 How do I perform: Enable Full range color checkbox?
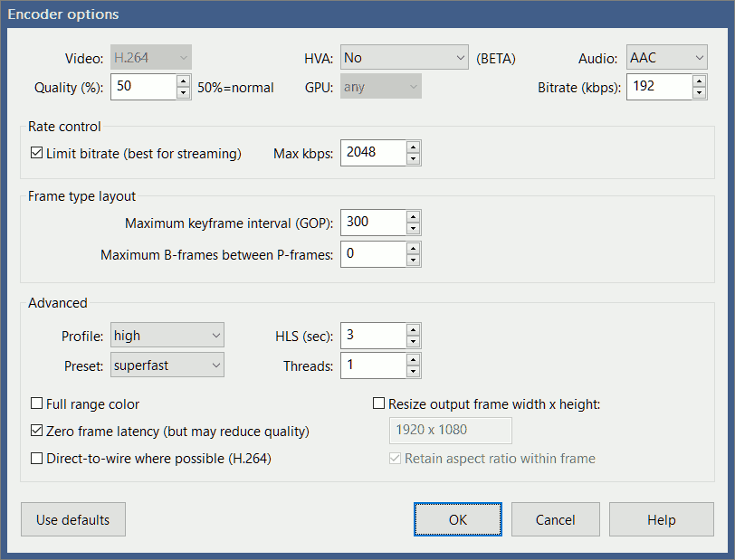pyautogui.click(x=37, y=403)
